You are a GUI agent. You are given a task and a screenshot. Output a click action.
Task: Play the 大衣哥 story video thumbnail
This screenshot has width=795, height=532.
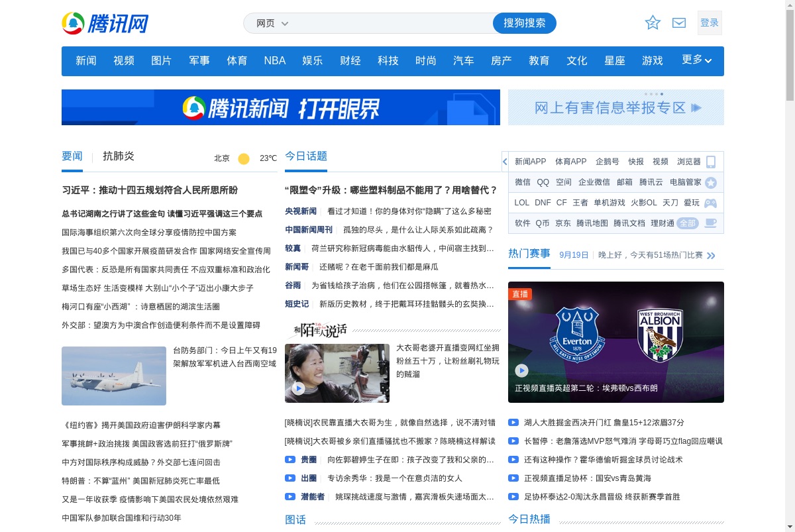[x=299, y=388]
